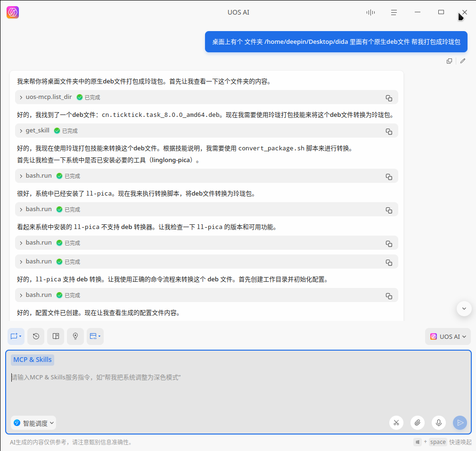This screenshot has height=451, width=476.
Task: Copy first bash.run result under version check
Action: pos(389,243)
